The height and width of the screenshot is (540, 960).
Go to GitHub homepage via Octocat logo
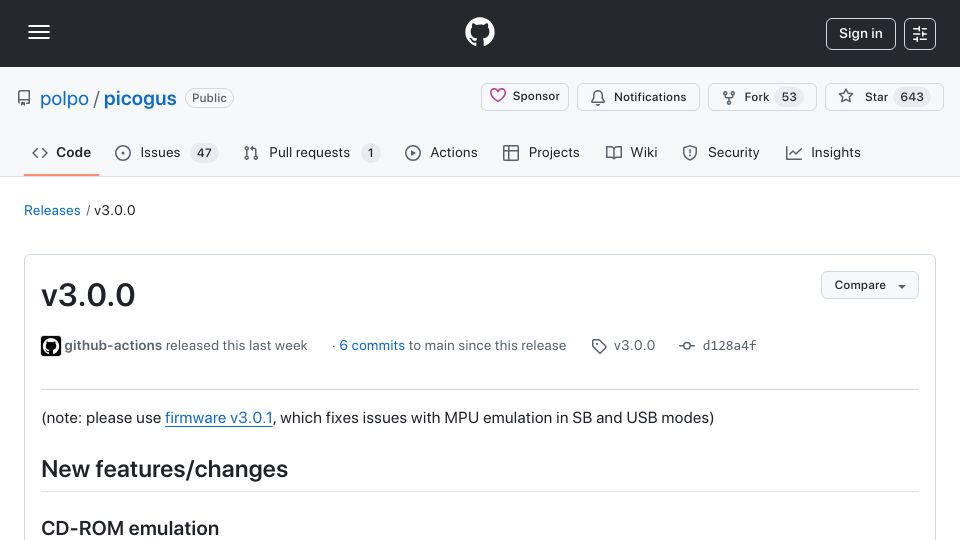(479, 32)
